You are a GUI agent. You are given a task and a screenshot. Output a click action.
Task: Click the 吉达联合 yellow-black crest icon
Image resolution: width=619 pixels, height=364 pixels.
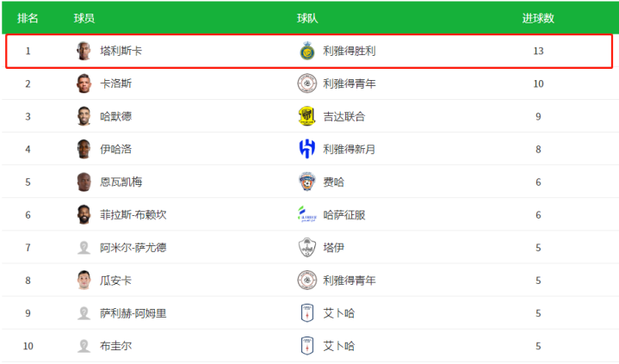click(306, 116)
